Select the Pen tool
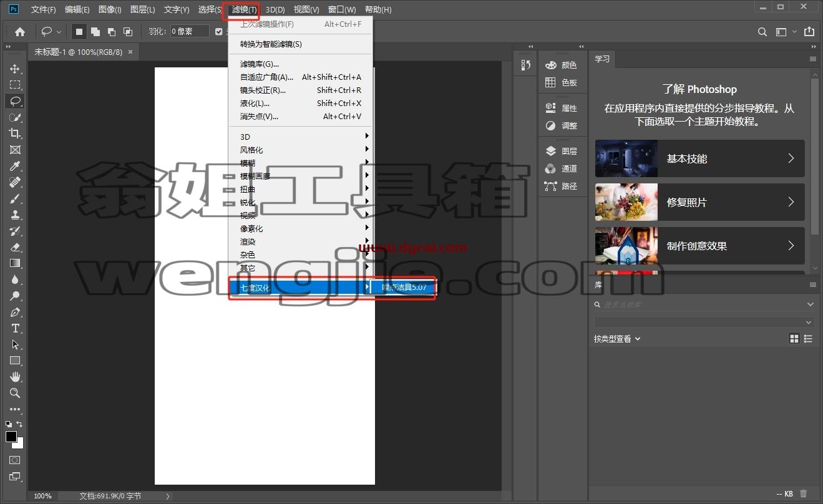Image resolution: width=823 pixels, height=504 pixels. click(15, 312)
